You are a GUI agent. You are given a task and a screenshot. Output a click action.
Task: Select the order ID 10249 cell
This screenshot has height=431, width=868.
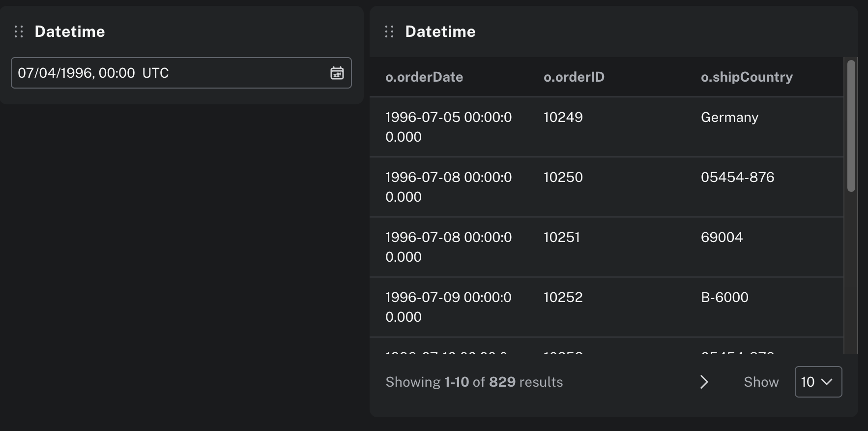(563, 118)
